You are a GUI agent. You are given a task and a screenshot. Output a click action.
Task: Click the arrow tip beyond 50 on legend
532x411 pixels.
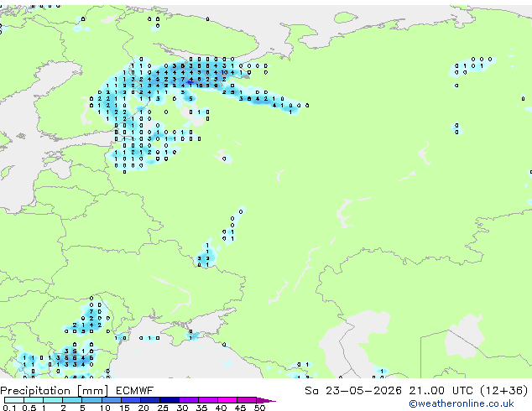point(266,400)
